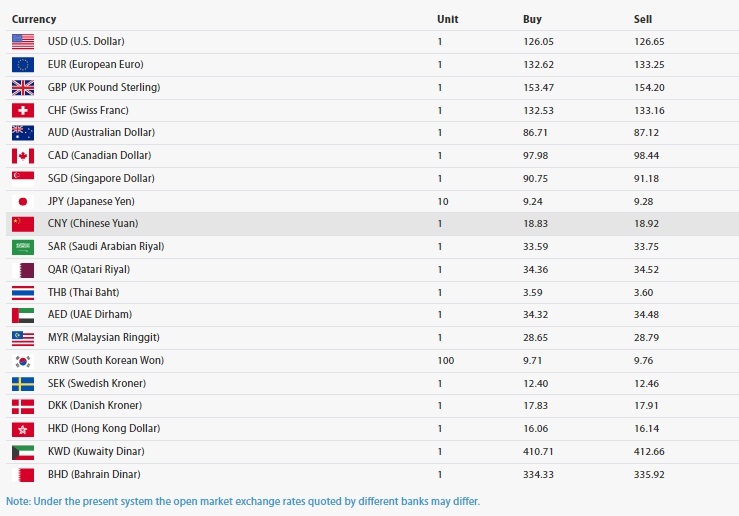Screen dimensions: 739x516
Task: Click the United States flag icon
Action: 23,41
